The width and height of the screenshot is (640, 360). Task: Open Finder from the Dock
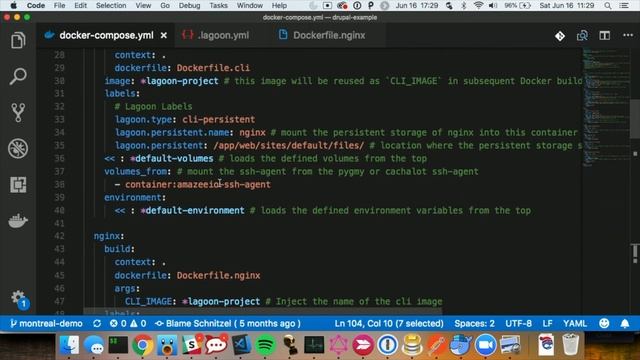coord(70,345)
